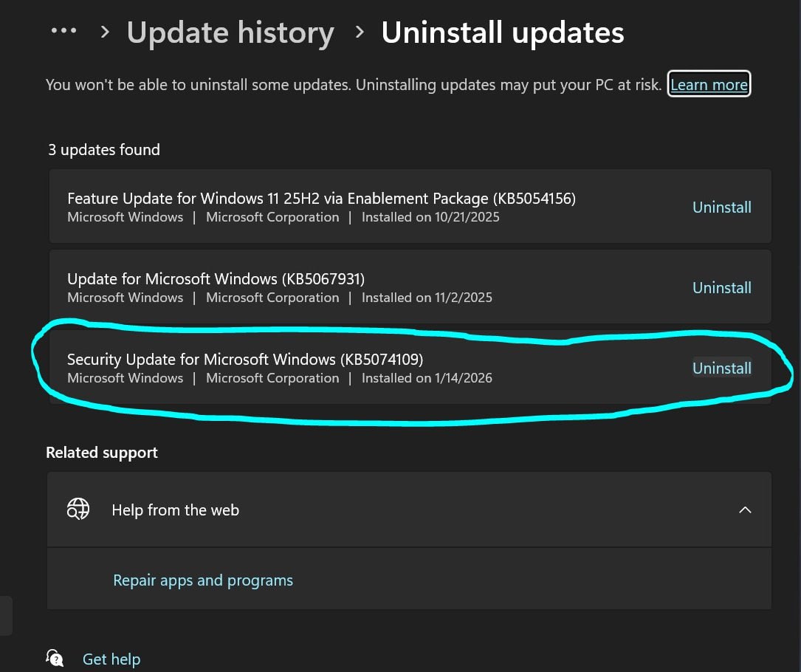The height and width of the screenshot is (672, 801).
Task: Open the Get help link
Action: [111, 659]
